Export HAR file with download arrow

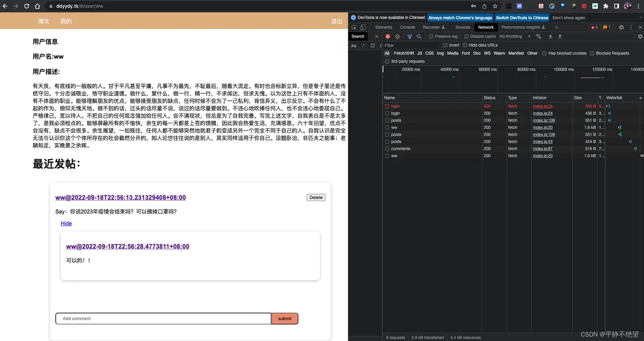(560, 36)
